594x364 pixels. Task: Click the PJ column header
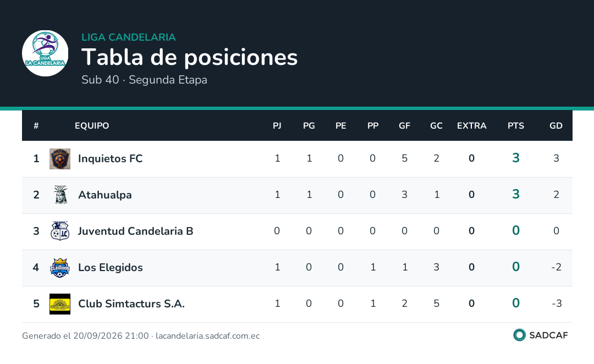pos(277,126)
